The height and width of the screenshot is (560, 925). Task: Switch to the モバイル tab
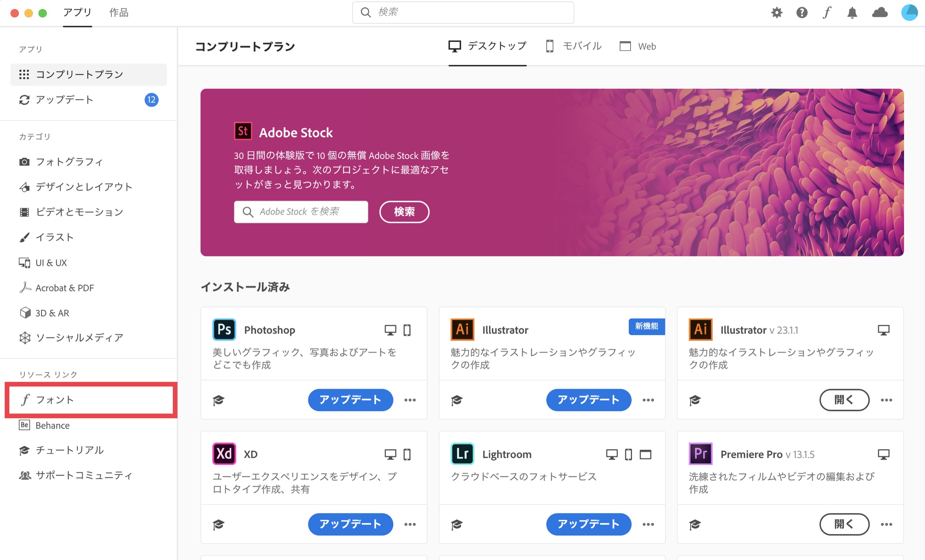tap(574, 46)
